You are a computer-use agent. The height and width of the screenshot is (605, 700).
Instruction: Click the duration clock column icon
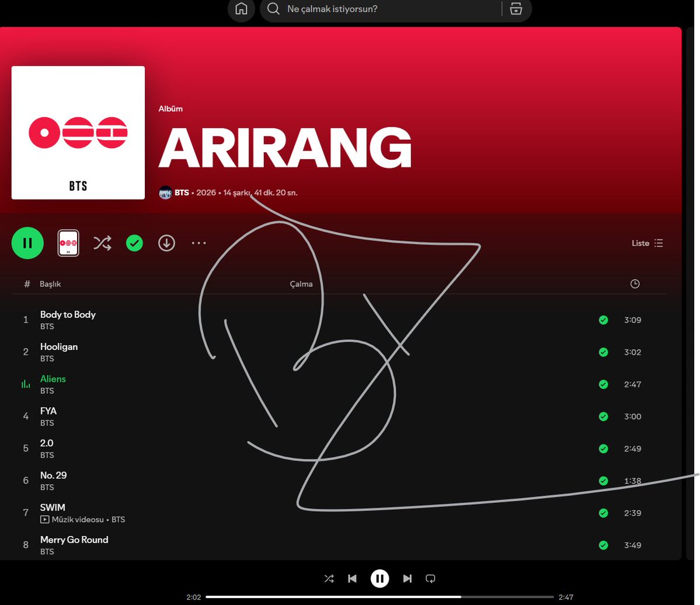635,284
